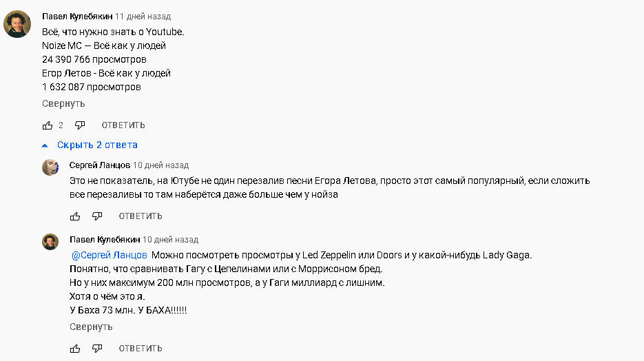Open Сергей Ланцов's author name
This screenshot has width=644, height=361.
100,165
